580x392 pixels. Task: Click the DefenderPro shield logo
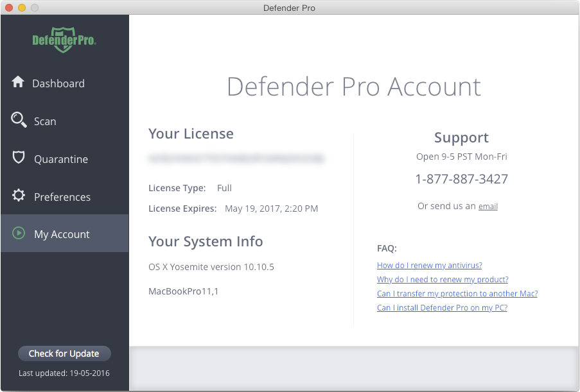[x=64, y=40]
